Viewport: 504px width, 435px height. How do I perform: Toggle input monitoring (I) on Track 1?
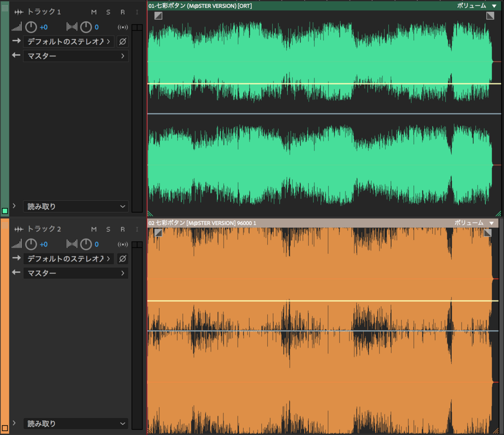[x=137, y=12]
